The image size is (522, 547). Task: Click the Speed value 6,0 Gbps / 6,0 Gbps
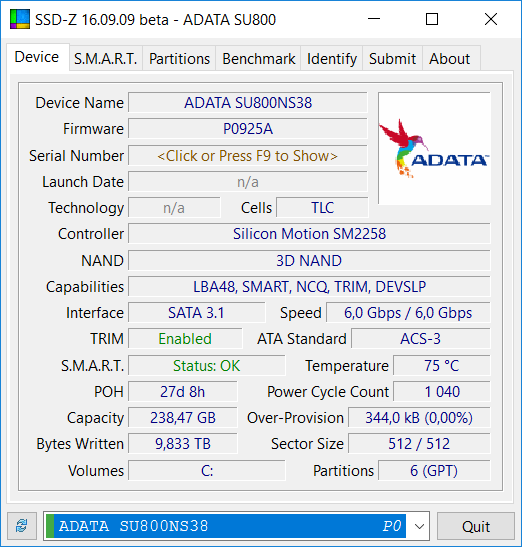[x=408, y=313]
